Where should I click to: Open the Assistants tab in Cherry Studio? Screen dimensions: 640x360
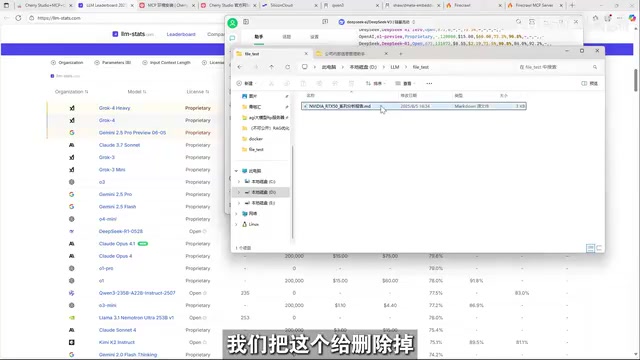[259, 37]
